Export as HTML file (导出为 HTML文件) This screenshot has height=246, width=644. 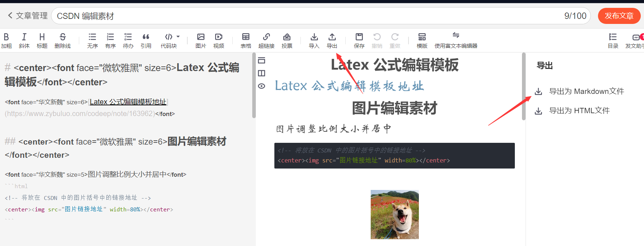[x=572, y=111]
